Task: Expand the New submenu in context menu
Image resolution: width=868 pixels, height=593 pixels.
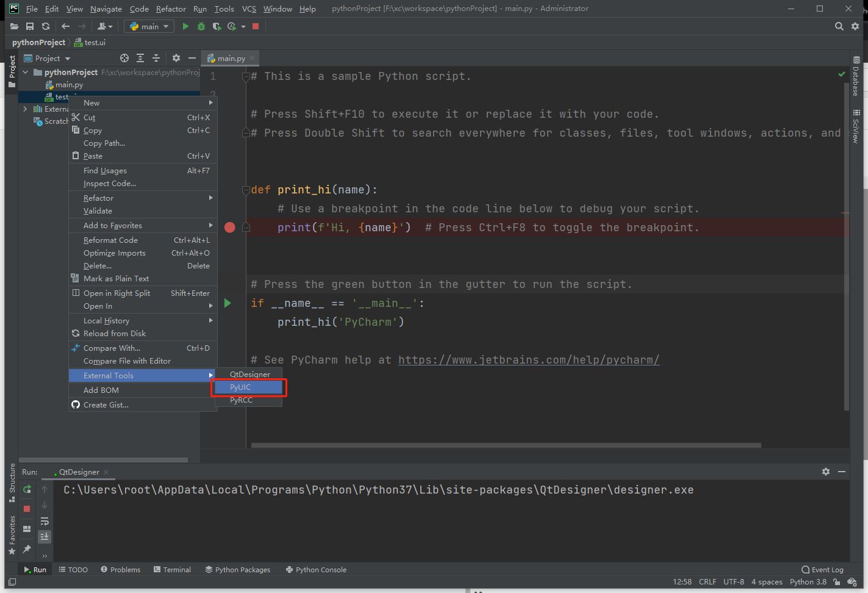Action: (143, 102)
